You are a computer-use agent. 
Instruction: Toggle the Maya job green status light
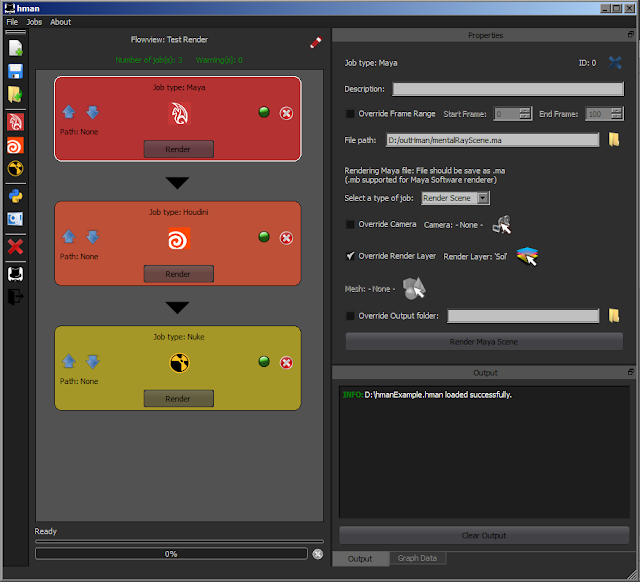pos(264,112)
